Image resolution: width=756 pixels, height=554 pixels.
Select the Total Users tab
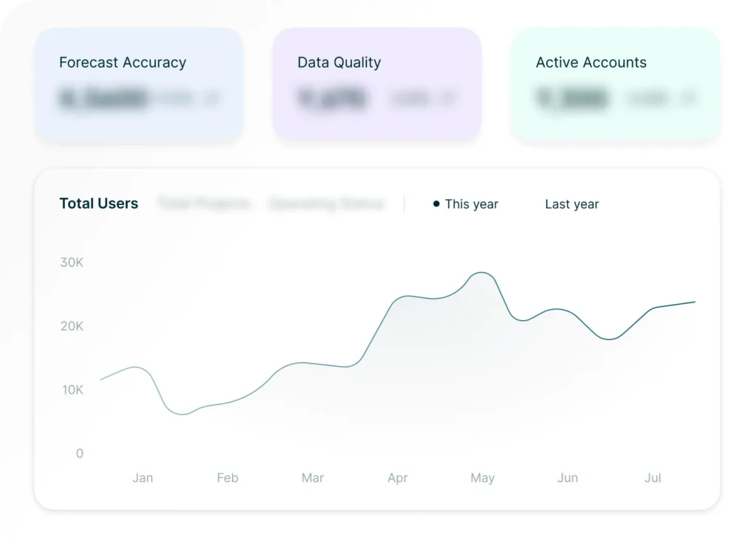[98, 204]
